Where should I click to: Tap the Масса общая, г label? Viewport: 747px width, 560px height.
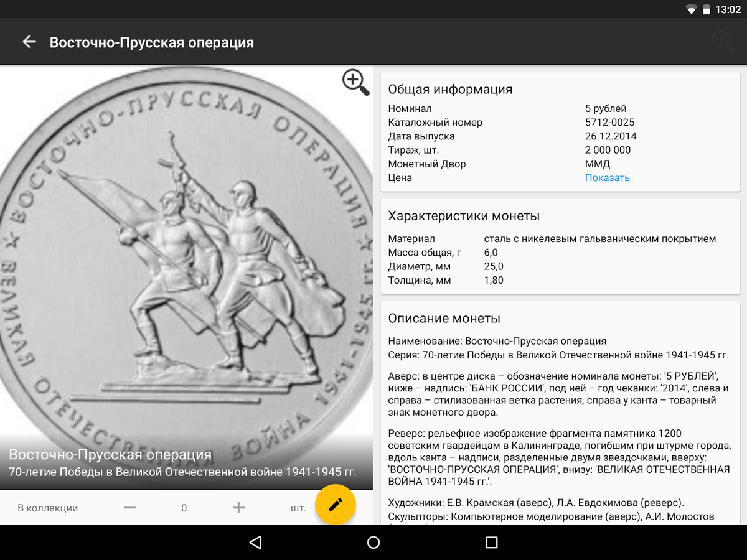425,253
